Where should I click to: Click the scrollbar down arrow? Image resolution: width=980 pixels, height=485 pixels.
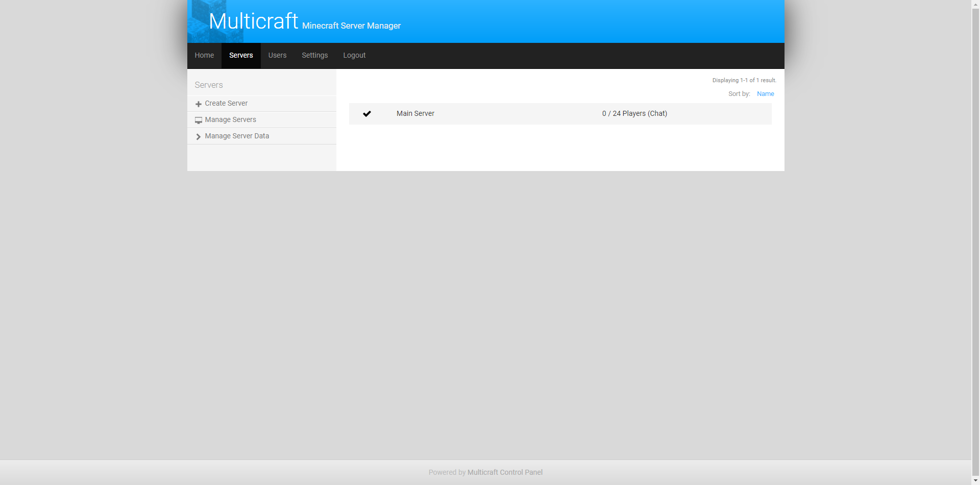(975, 480)
